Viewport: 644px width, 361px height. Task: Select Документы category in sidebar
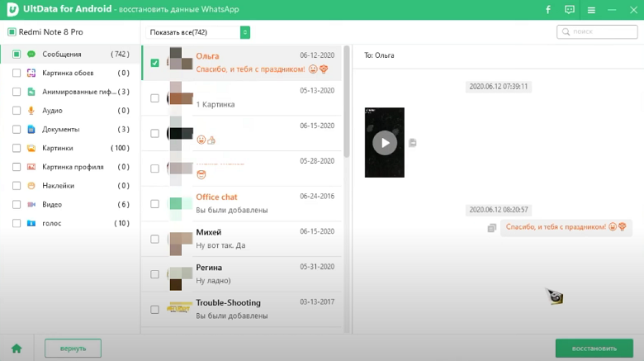click(70, 129)
